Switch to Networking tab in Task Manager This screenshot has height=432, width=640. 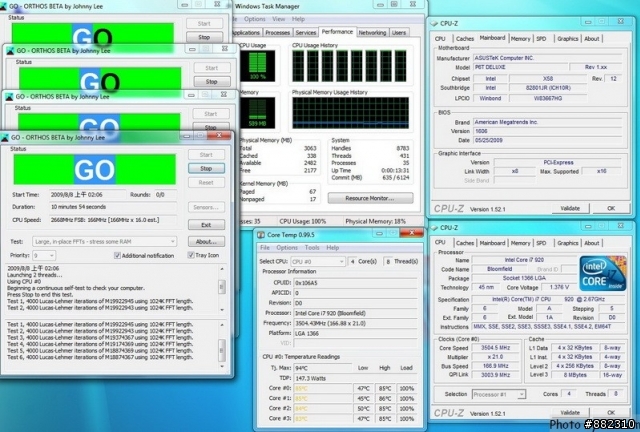pos(372,33)
